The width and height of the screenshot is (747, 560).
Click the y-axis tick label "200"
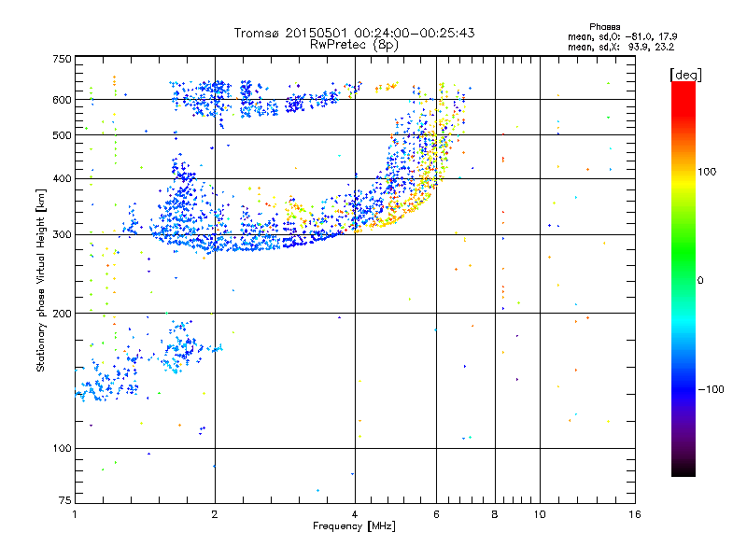click(62, 314)
